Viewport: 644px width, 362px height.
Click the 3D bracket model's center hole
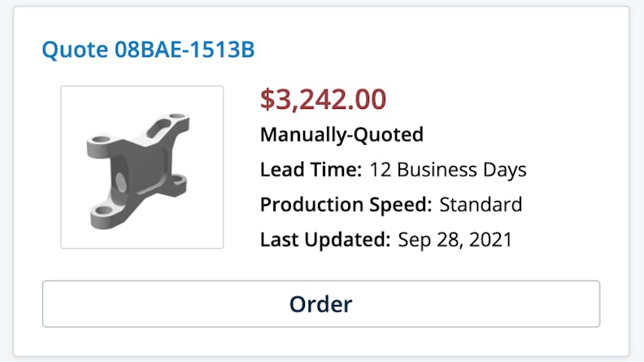point(122,179)
